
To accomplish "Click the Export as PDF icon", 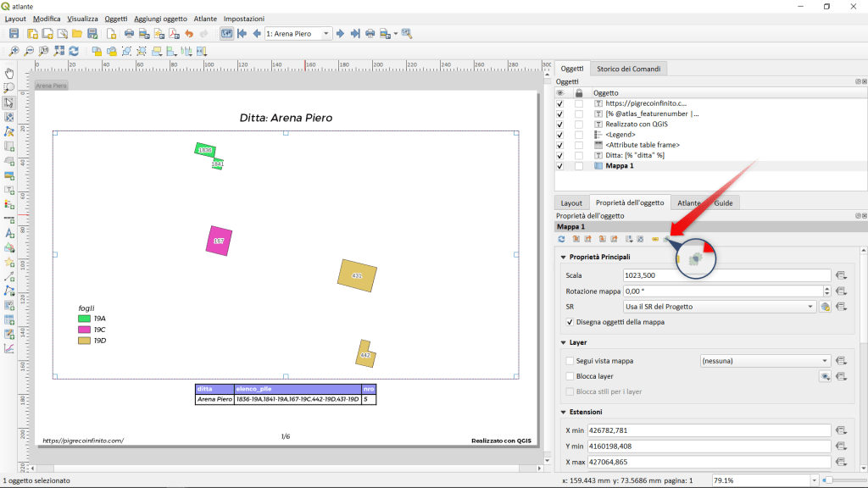I will (174, 34).
